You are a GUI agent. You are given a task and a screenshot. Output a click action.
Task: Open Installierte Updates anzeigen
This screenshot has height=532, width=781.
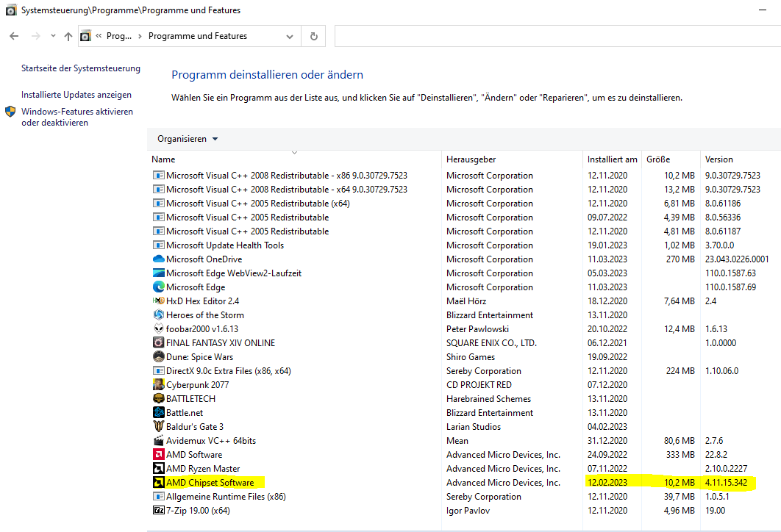76,95
